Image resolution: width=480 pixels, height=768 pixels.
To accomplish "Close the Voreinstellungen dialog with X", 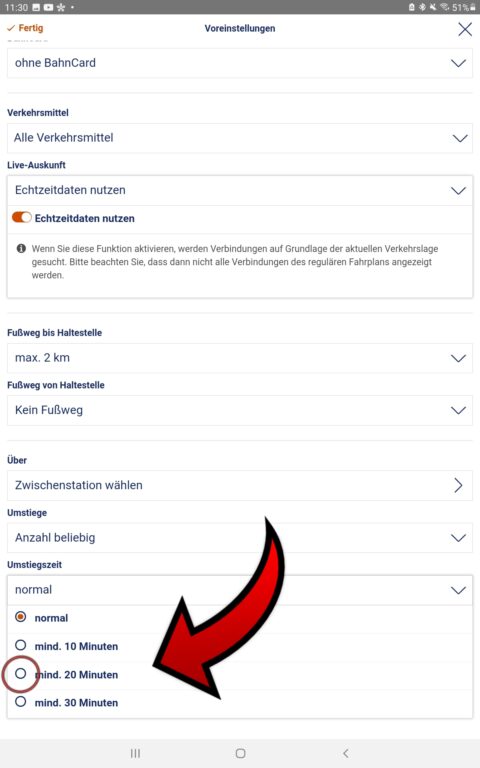I will click(x=464, y=29).
